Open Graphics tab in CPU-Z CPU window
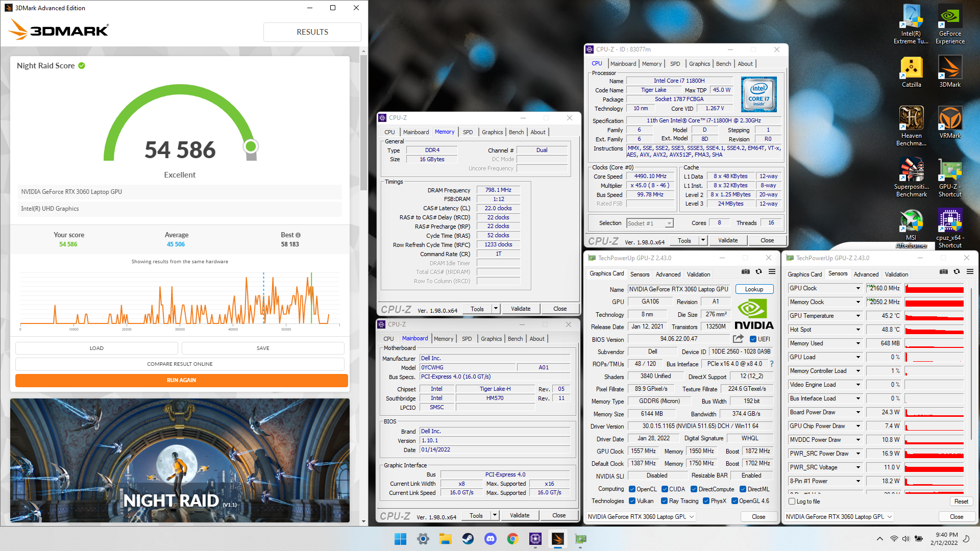The width and height of the screenshot is (980, 551). (699, 64)
